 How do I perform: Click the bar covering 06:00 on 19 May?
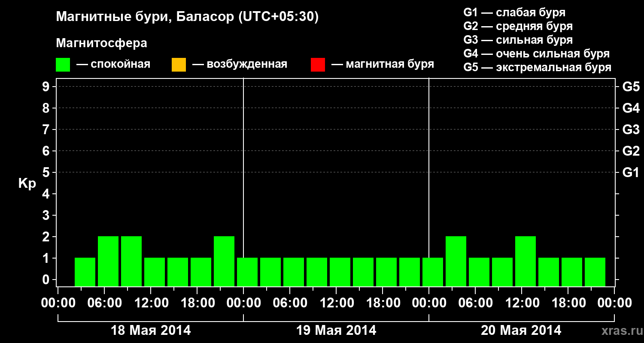click(294, 272)
